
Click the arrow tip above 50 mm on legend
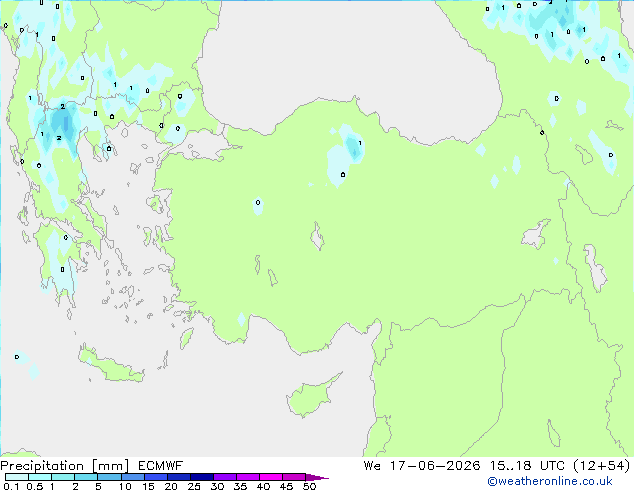pos(317,477)
